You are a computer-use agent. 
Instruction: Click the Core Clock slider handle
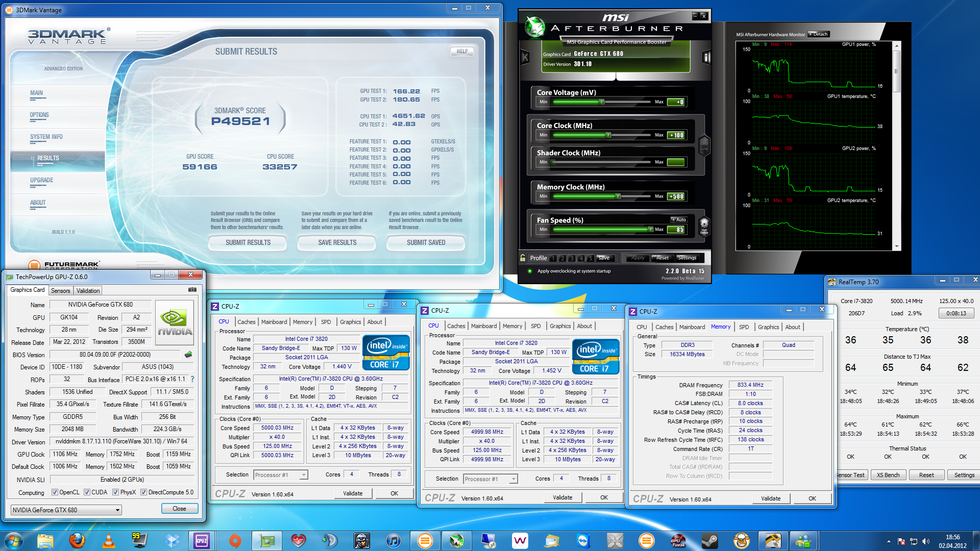pos(608,135)
